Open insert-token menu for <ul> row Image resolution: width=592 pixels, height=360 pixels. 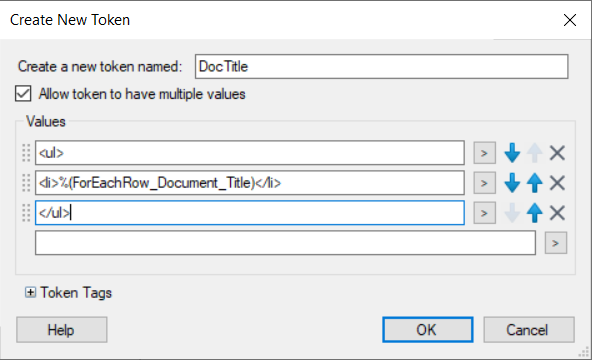(485, 153)
